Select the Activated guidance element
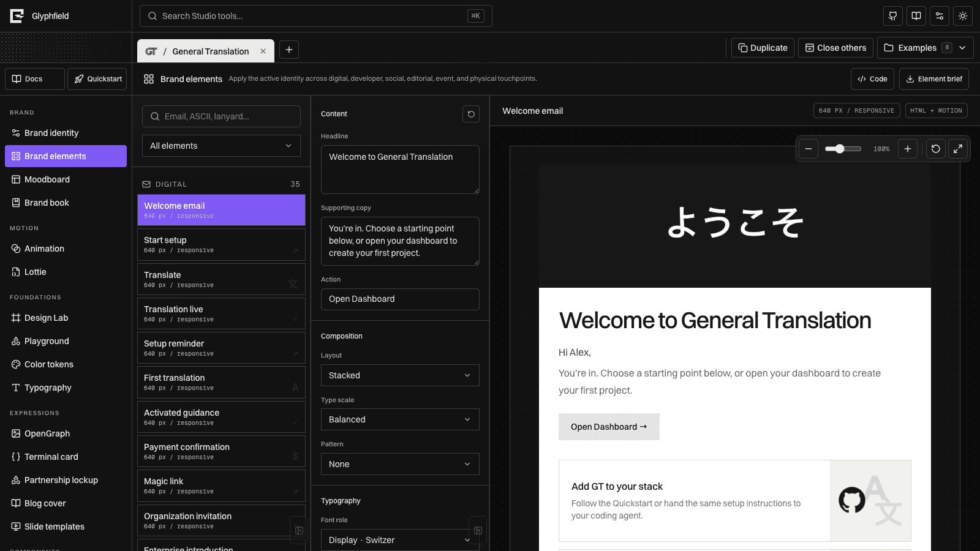 click(221, 417)
